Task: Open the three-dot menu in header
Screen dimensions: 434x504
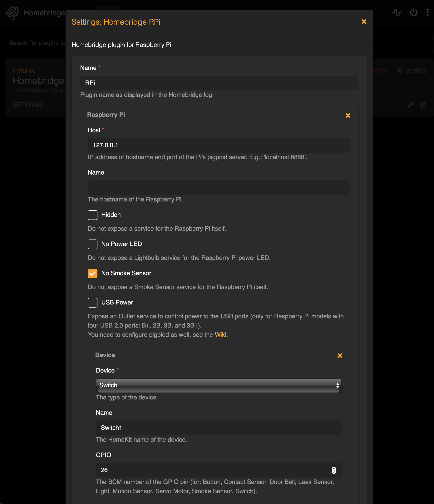Action: 427,12
